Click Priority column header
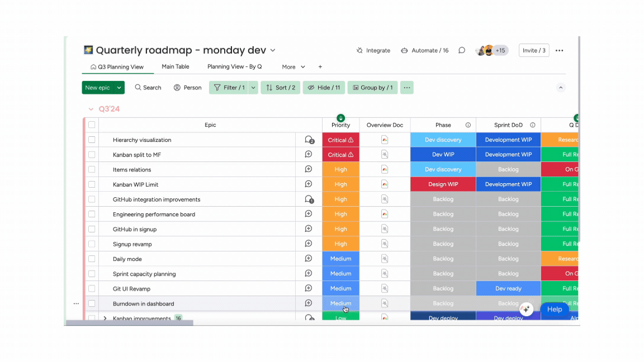This screenshot has width=644, height=362. (340, 125)
